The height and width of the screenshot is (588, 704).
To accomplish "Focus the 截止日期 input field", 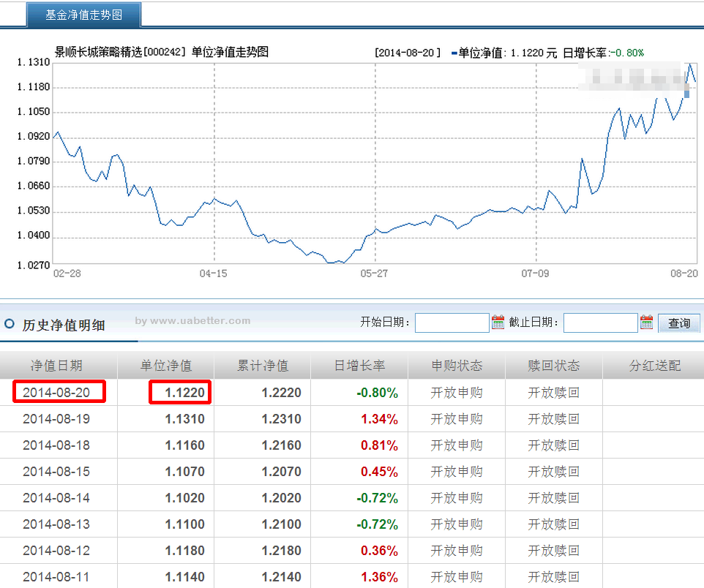I will click(x=600, y=323).
